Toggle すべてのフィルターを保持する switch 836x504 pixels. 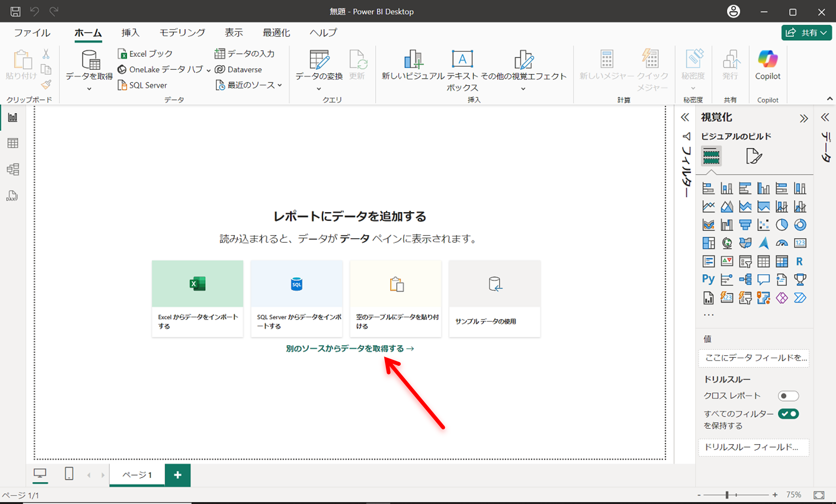[788, 414]
